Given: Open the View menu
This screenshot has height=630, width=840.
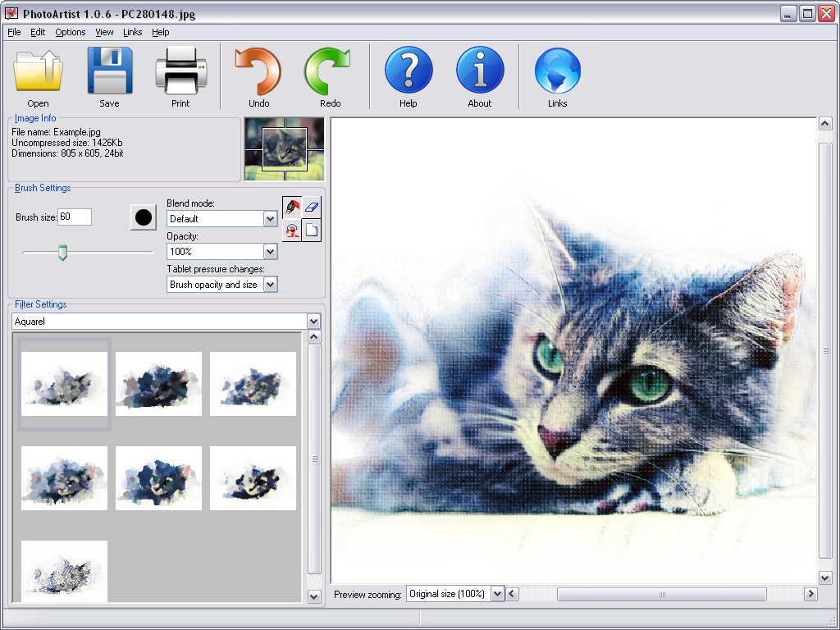Looking at the screenshot, I should pyautogui.click(x=104, y=32).
